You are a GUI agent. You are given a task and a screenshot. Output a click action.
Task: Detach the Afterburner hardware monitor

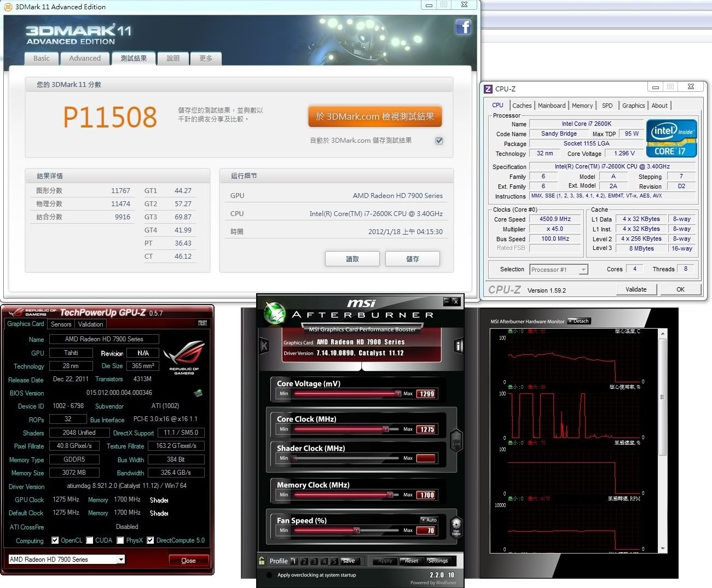pyautogui.click(x=578, y=321)
